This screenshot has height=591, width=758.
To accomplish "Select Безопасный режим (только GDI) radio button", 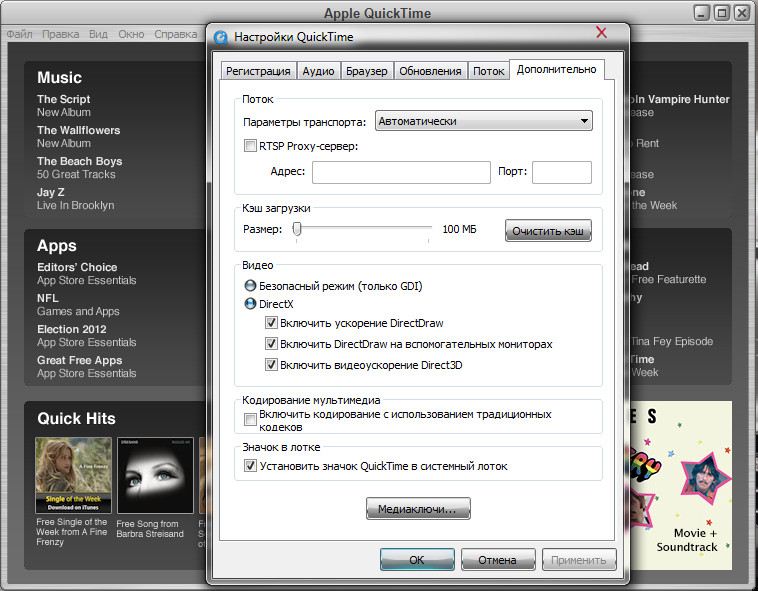I will tap(251, 286).
